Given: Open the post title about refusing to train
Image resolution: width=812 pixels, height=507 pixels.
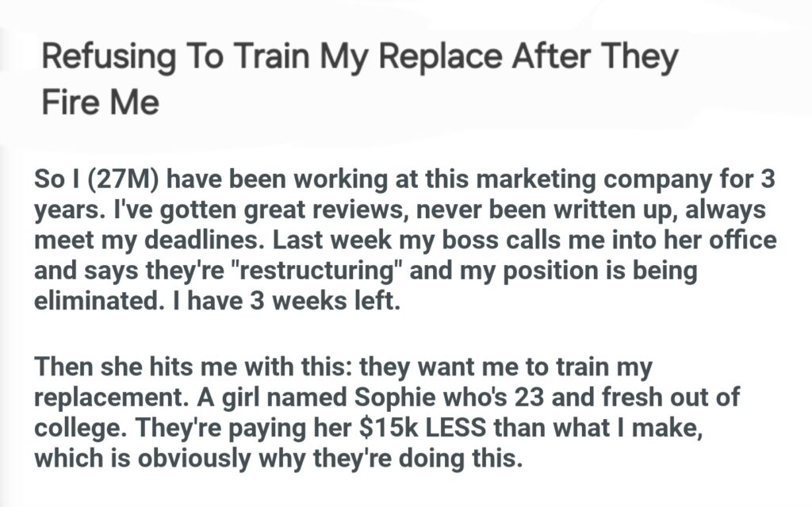Looking at the screenshot, I should coord(358,60).
